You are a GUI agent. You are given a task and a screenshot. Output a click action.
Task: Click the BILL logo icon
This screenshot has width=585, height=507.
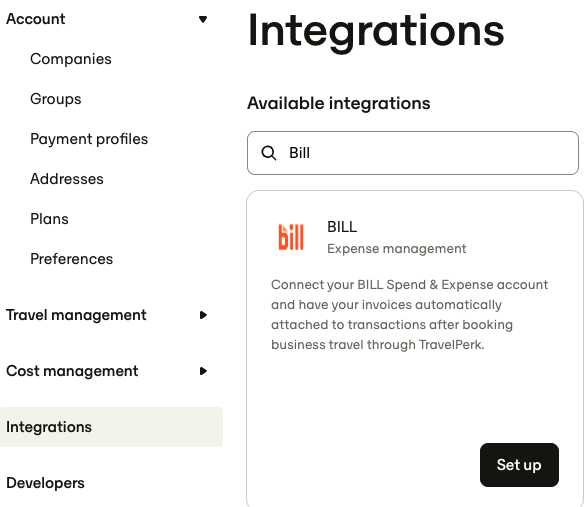(x=291, y=237)
